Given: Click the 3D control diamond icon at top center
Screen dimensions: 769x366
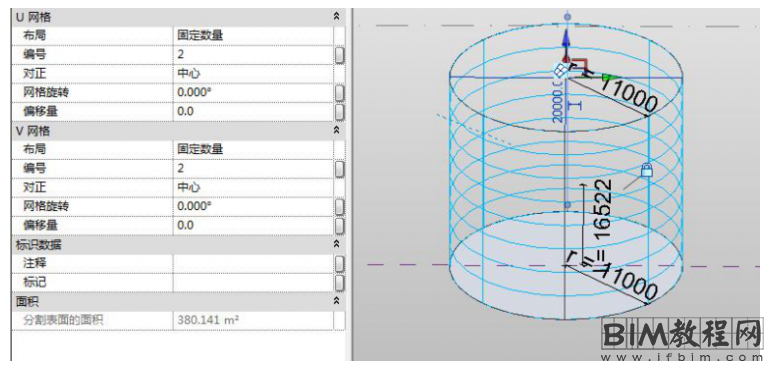Looking at the screenshot, I should 560,71.
